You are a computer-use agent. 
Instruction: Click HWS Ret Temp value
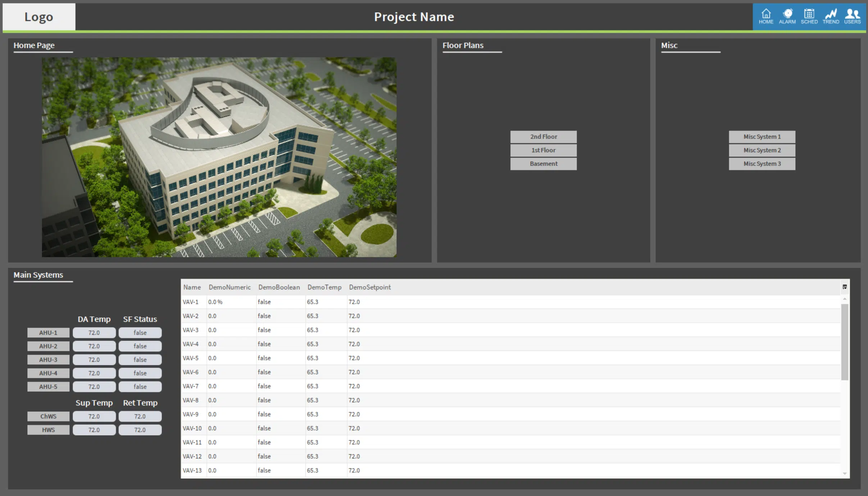tap(140, 430)
